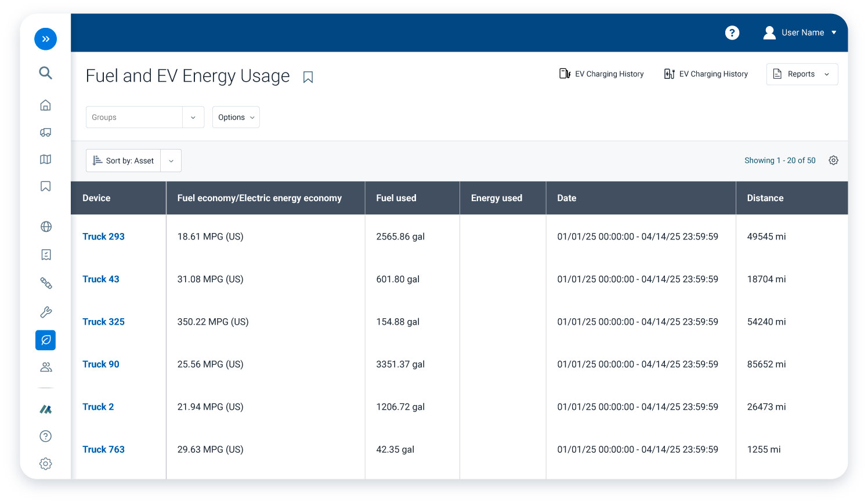Open search from the sidebar magnifier icon
Image resolution: width=868 pixels, height=502 pixels.
coord(45,72)
